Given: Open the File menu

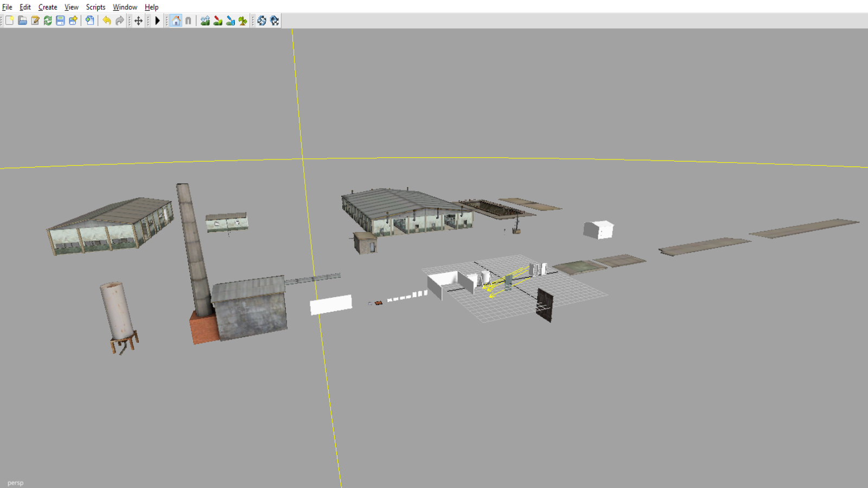Looking at the screenshot, I should tap(7, 7).
